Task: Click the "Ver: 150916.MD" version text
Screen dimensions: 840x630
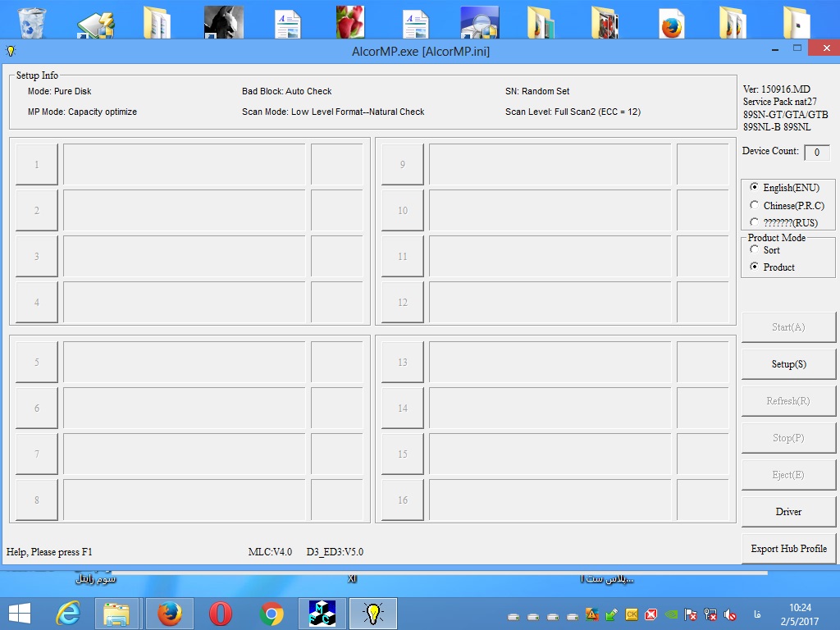Action: click(x=777, y=89)
